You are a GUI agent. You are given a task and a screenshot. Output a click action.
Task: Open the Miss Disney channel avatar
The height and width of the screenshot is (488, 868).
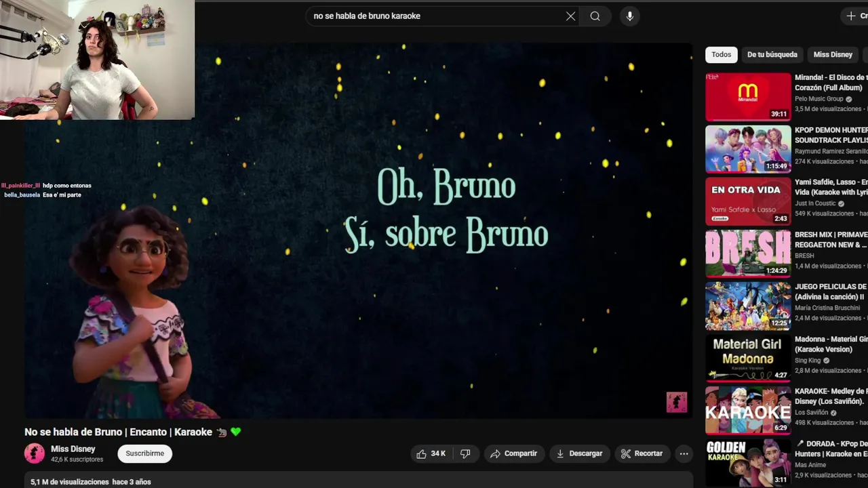click(x=35, y=453)
